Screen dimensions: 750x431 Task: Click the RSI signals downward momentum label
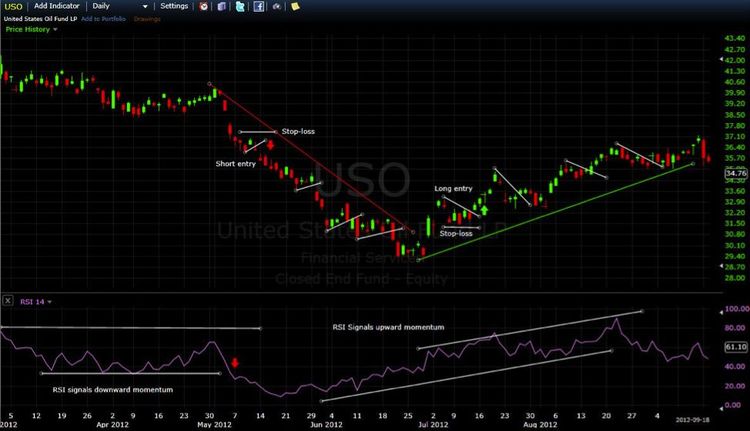click(113, 390)
